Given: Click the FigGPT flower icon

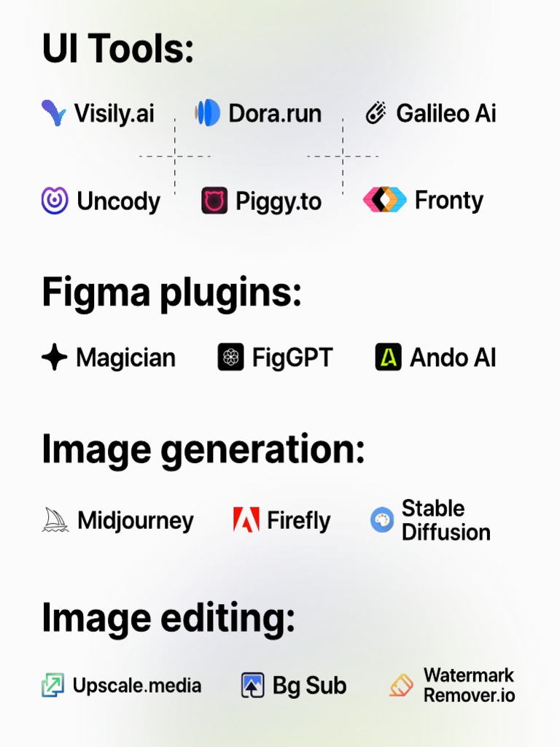Looking at the screenshot, I should pos(230,357).
